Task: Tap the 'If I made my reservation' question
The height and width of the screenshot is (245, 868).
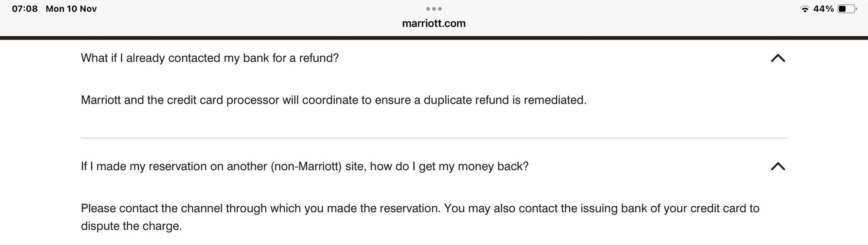Action: coord(304,166)
